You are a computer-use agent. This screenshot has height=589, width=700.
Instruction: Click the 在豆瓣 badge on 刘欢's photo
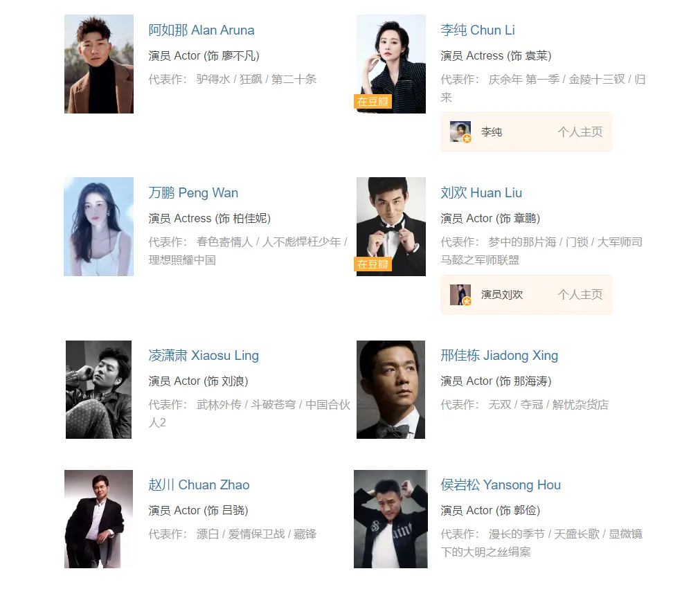(x=373, y=264)
